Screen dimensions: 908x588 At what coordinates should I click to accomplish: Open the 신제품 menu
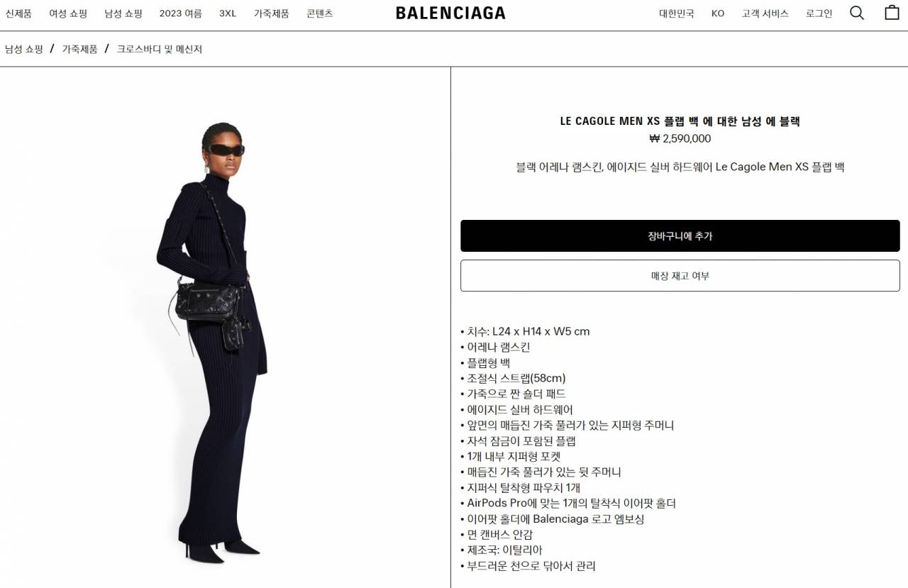(18, 13)
